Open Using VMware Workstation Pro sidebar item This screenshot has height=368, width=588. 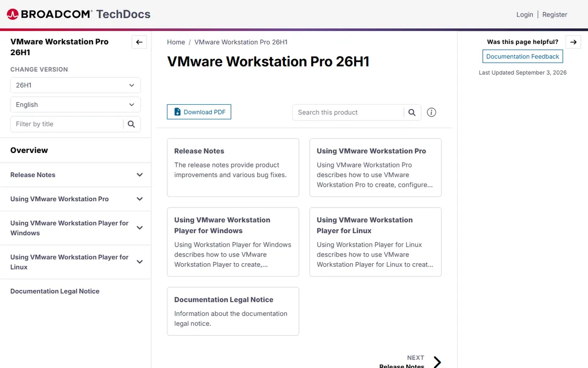click(x=59, y=199)
